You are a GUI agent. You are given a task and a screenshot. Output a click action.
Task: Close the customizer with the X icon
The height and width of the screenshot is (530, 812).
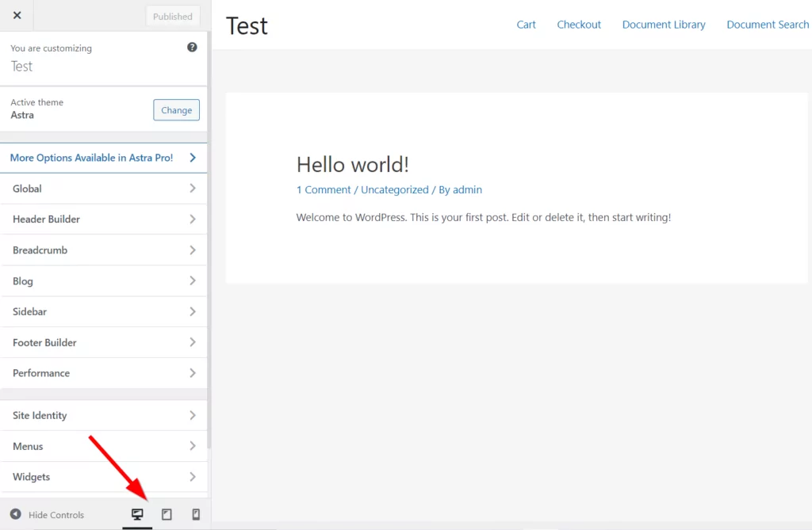click(17, 16)
